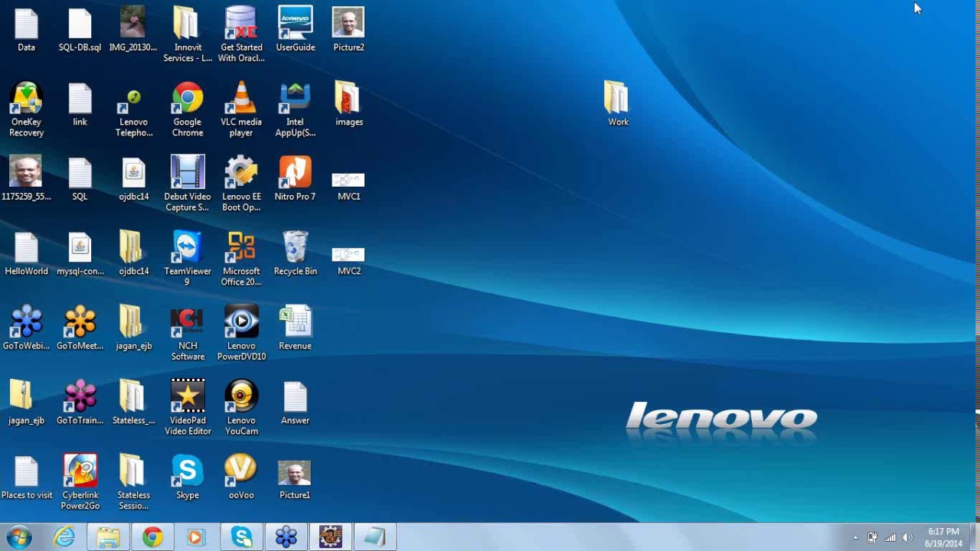Select the UserGuide shortcut

(x=295, y=29)
